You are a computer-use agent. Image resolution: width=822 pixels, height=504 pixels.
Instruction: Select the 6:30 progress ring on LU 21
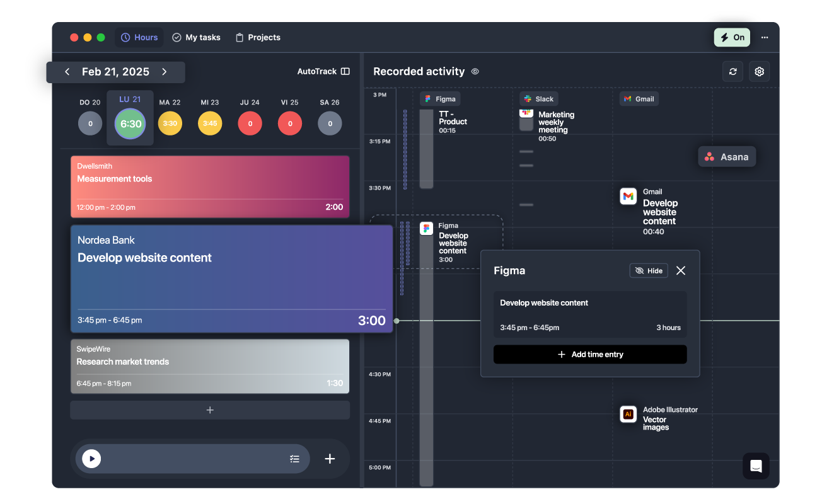(130, 123)
